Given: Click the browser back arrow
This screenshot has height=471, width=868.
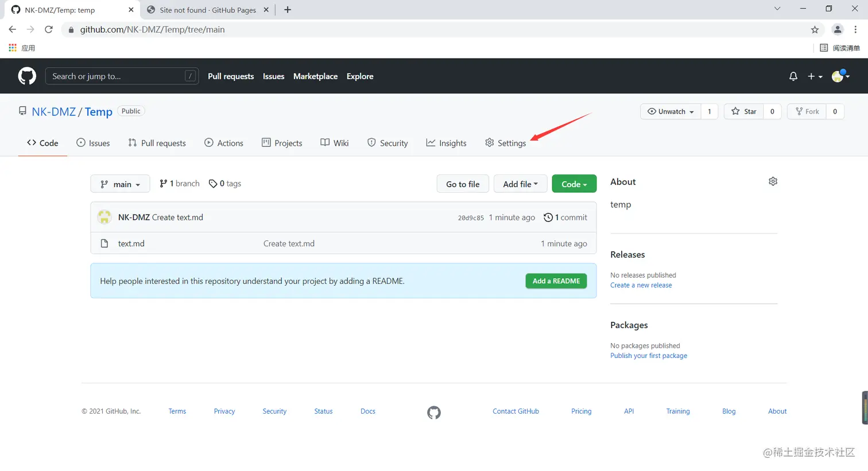Looking at the screenshot, I should pos(13,29).
